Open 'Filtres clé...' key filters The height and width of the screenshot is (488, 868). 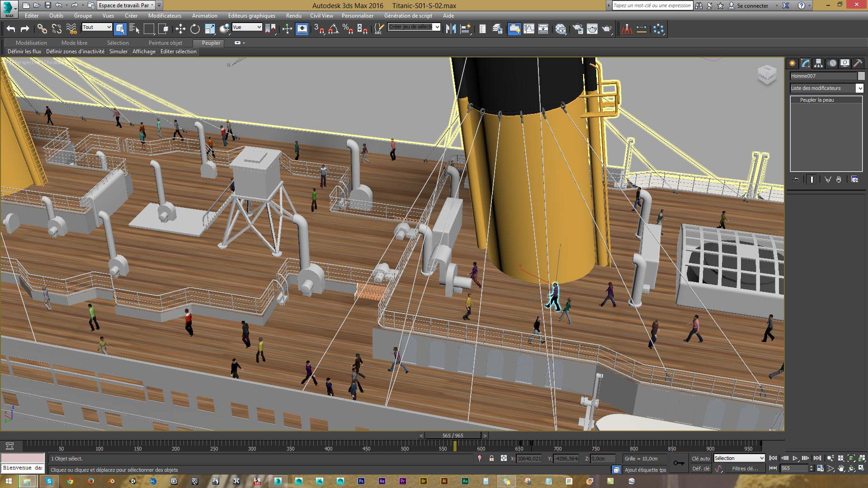(x=745, y=469)
